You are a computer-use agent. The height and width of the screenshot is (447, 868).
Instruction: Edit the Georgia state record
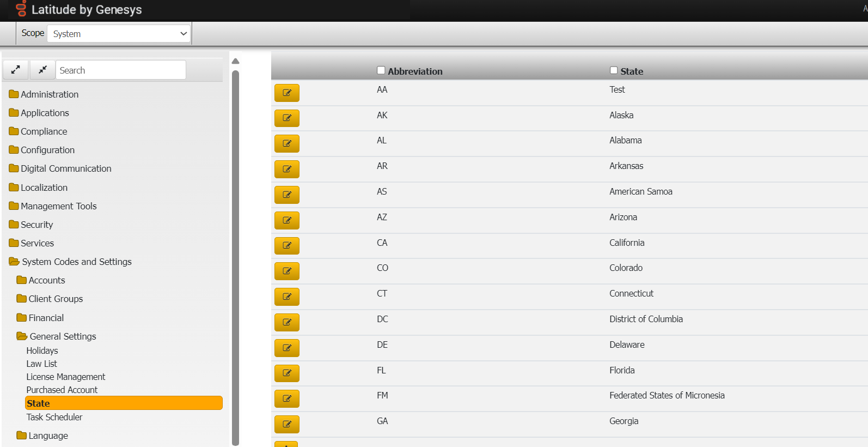[286, 424]
